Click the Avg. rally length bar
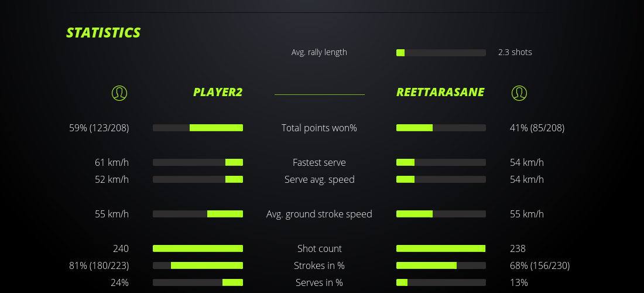The image size is (644, 293). pyautogui.click(x=441, y=53)
